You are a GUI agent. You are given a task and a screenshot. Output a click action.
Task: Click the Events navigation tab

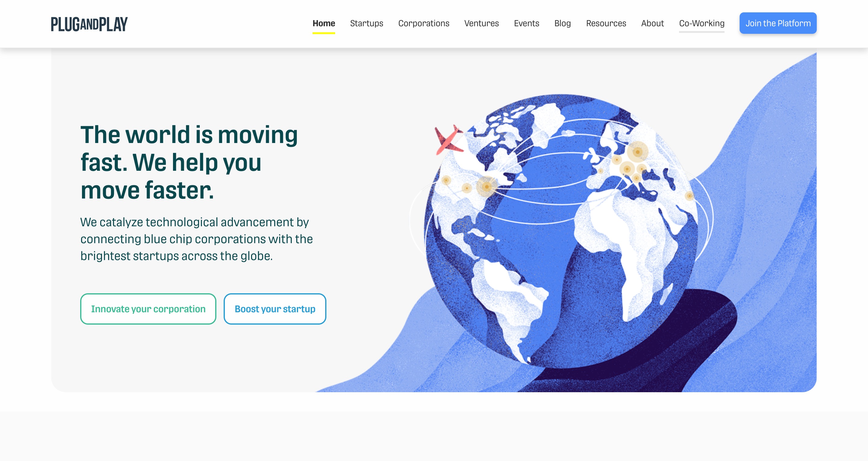[x=527, y=23]
